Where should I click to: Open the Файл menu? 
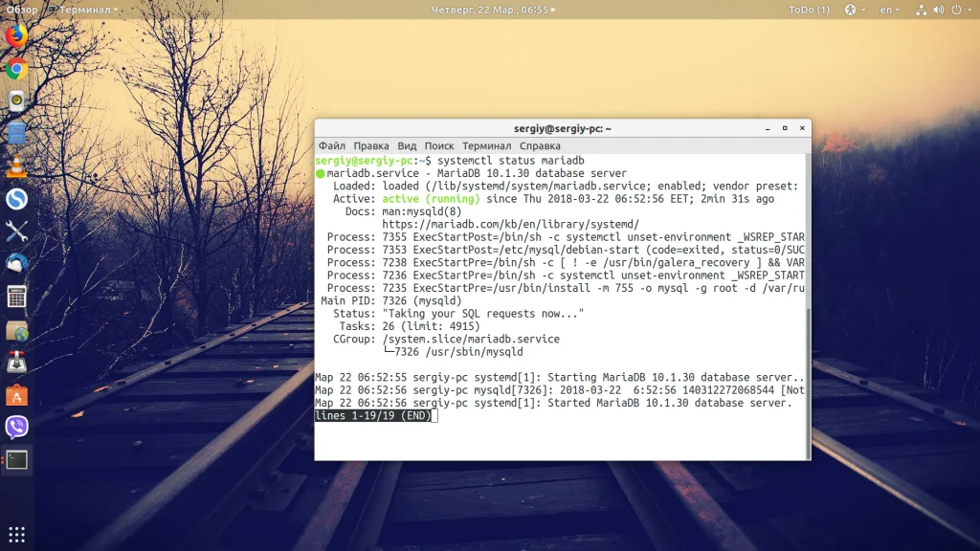332,146
